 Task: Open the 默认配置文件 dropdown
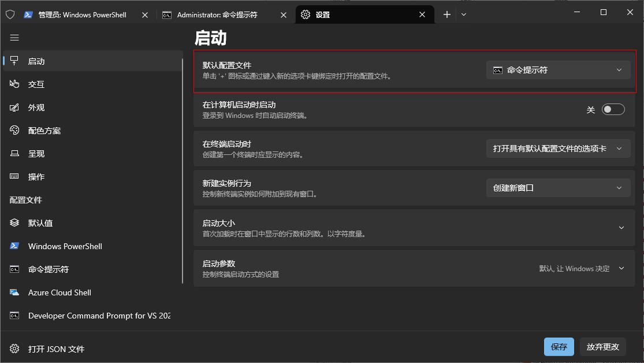[558, 69]
